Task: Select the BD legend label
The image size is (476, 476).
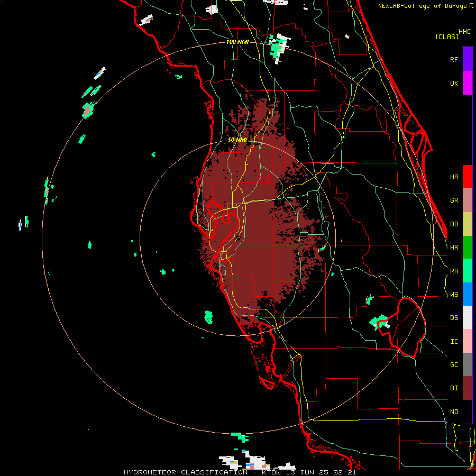Action: point(454,224)
